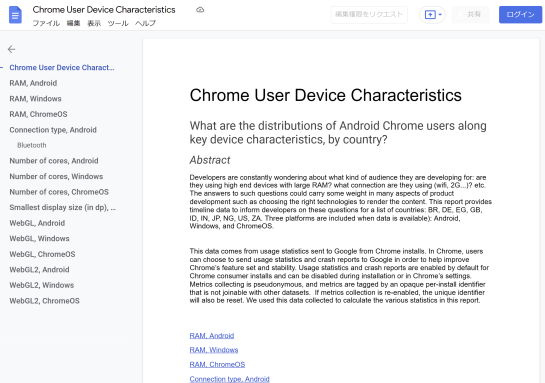This screenshot has width=545, height=383.
Task: Go to RAM, Android in outline
Action: point(33,83)
